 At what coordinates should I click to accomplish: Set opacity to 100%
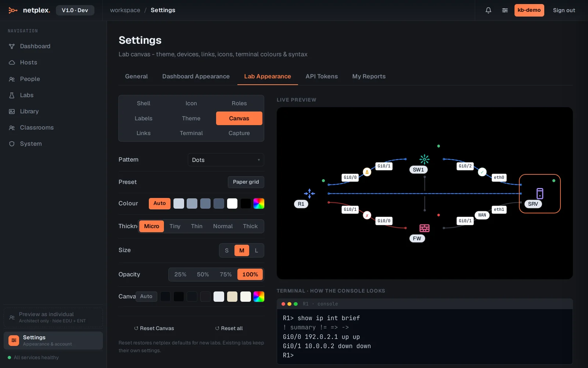[x=250, y=275]
